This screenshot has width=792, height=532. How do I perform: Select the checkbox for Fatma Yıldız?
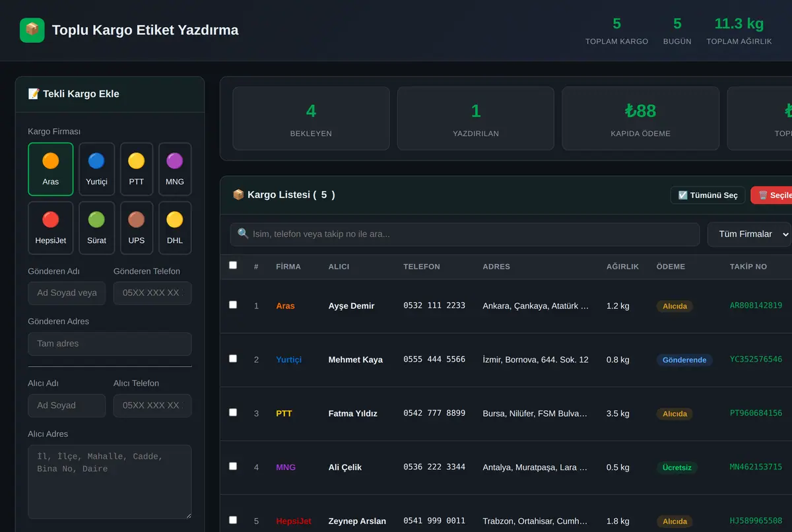tap(232, 413)
